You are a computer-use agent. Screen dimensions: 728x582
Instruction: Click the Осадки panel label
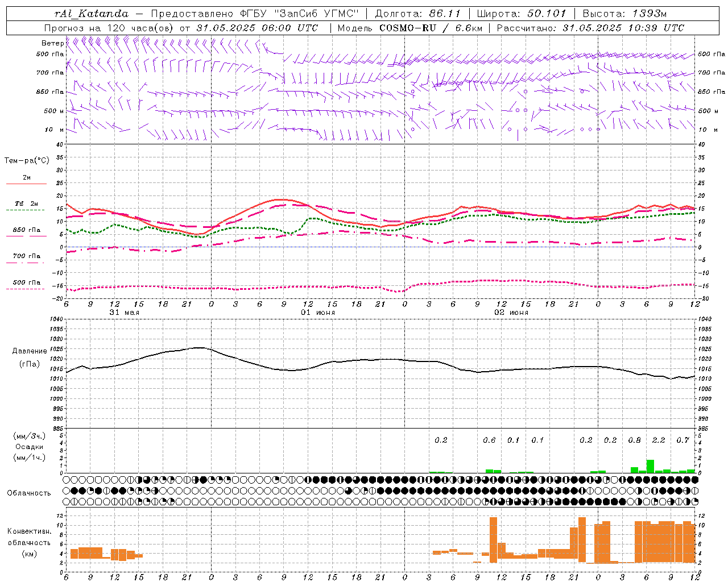click(x=30, y=447)
